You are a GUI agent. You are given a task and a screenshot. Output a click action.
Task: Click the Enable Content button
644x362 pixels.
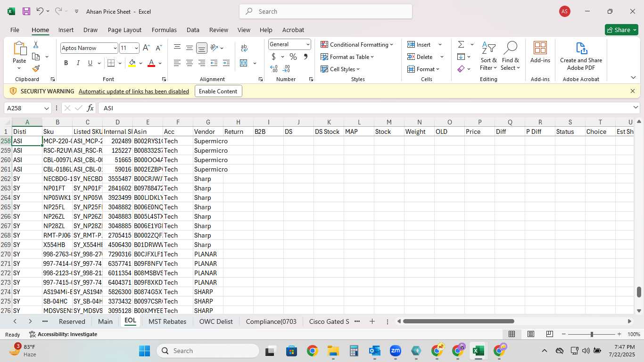tap(218, 91)
